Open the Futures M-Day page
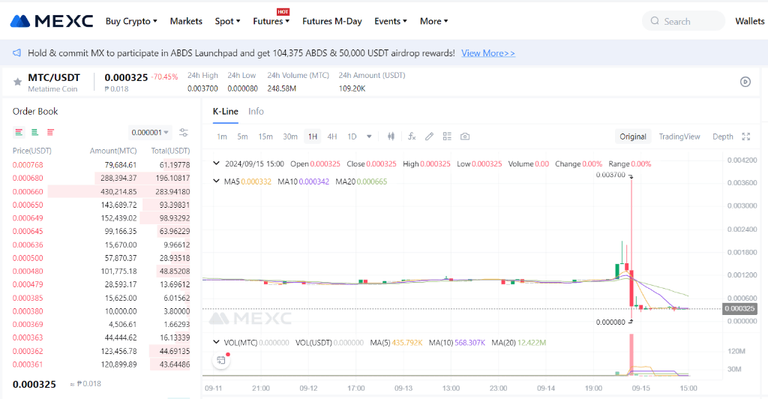The height and width of the screenshot is (399, 768). pos(332,21)
